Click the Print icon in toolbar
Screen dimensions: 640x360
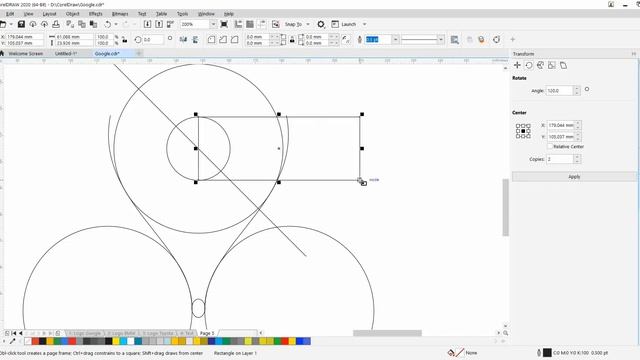tap(56, 24)
